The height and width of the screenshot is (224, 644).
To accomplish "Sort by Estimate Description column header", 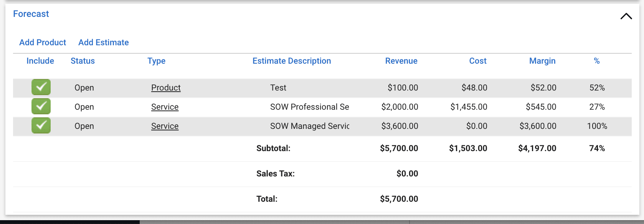I will 292,61.
